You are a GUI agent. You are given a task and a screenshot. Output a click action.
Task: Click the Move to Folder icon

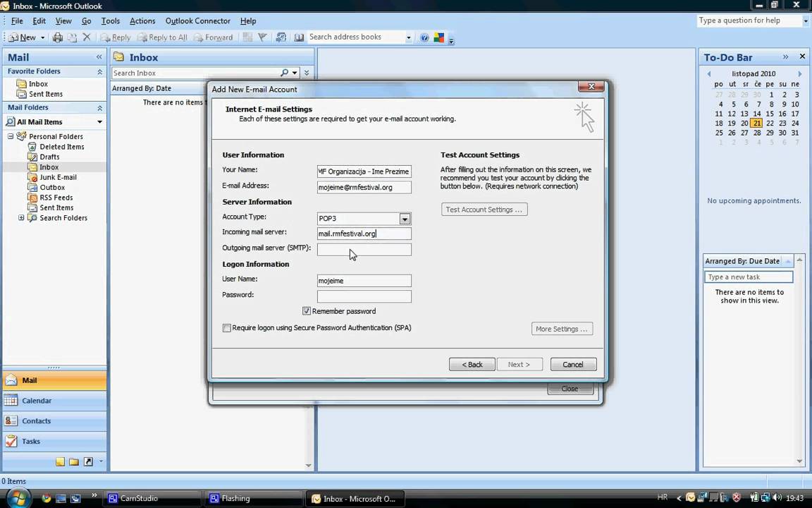click(x=72, y=37)
